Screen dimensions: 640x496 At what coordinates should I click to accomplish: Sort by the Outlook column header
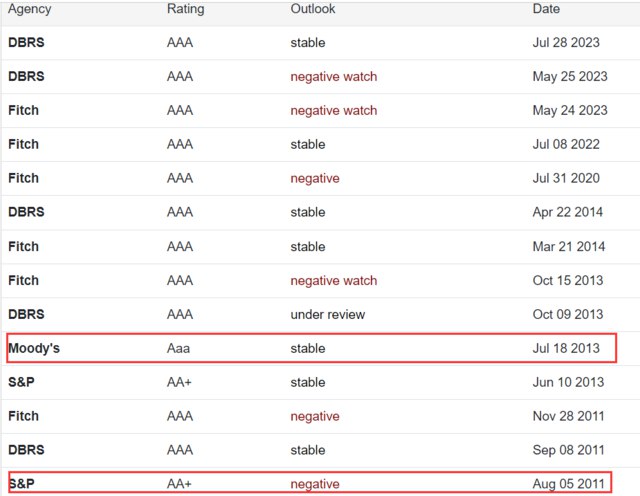pyautogui.click(x=313, y=9)
